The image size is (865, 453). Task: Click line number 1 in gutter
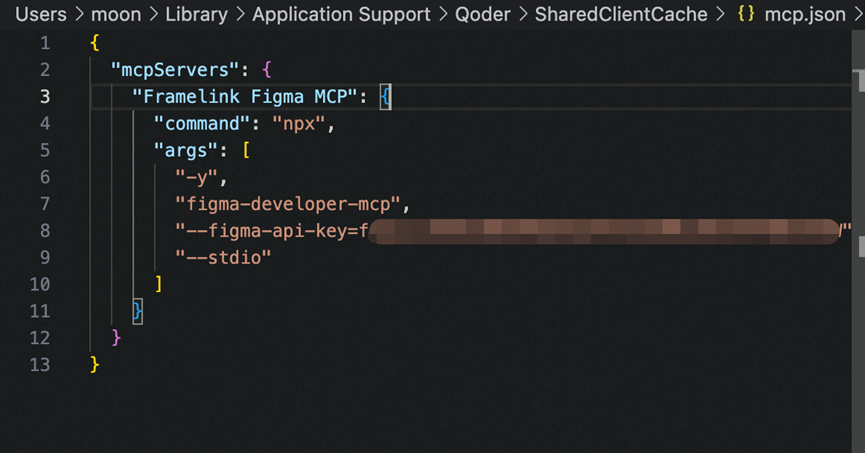coord(45,43)
